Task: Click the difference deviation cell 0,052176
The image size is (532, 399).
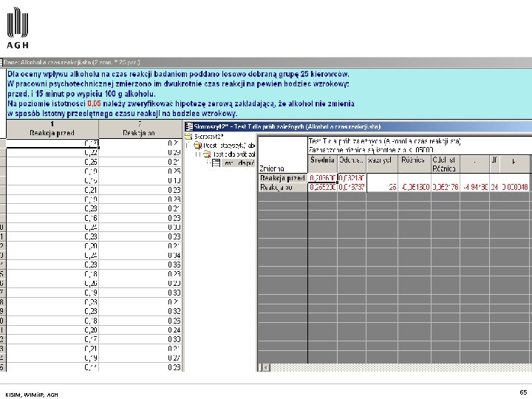Action: (446, 187)
